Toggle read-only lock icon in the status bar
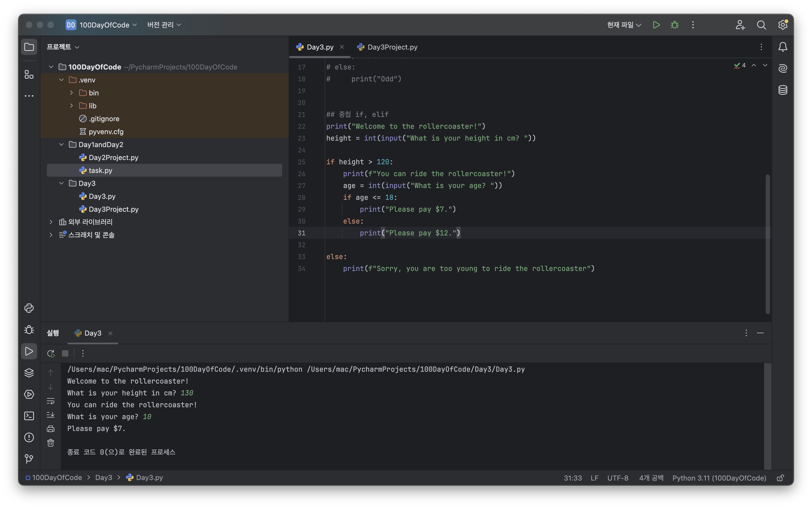 780,478
